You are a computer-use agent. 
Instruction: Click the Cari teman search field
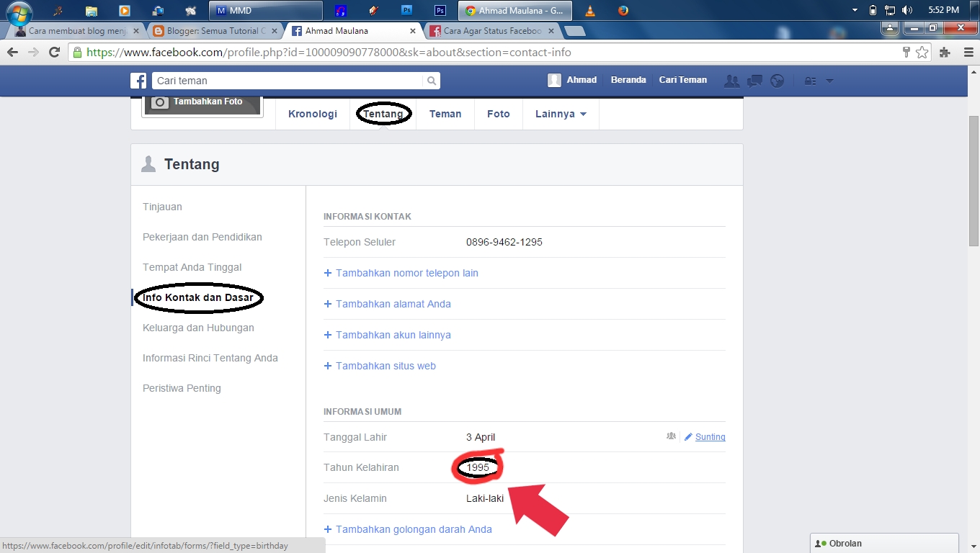point(288,81)
